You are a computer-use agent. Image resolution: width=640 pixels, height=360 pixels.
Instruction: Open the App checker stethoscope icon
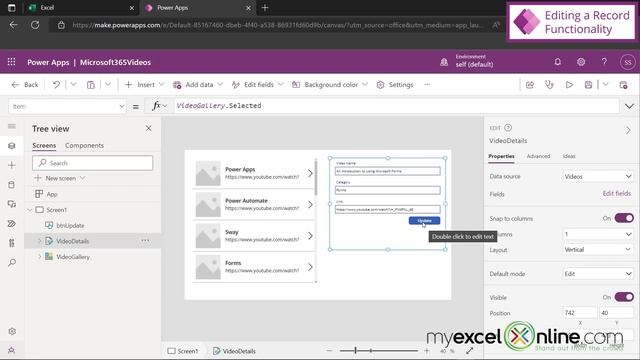tap(549, 85)
